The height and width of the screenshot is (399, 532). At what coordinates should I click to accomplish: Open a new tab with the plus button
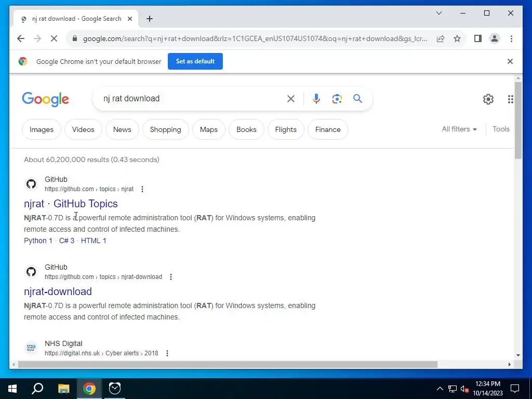click(x=149, y=19)
